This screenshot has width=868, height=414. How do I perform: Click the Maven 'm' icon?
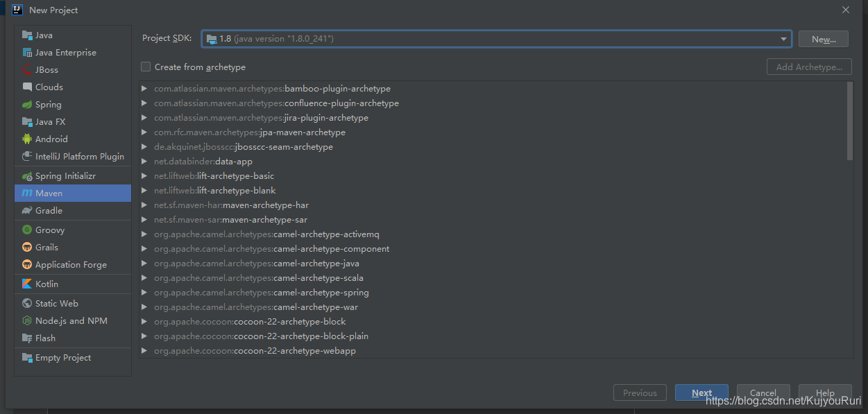[27, 193]
